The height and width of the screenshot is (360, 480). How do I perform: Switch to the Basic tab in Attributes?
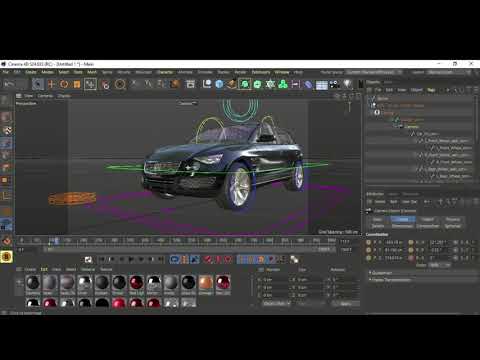378,219
